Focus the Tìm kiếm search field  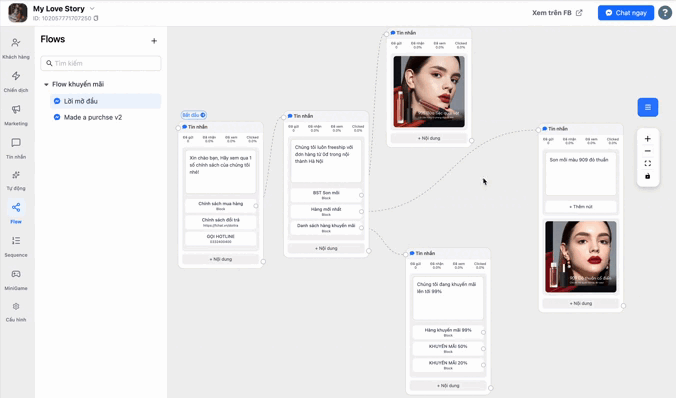(x=101, y=63)
